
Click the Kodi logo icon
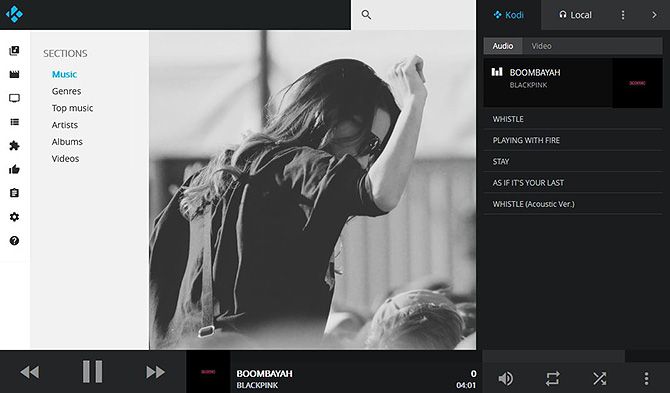click(14, 14)
